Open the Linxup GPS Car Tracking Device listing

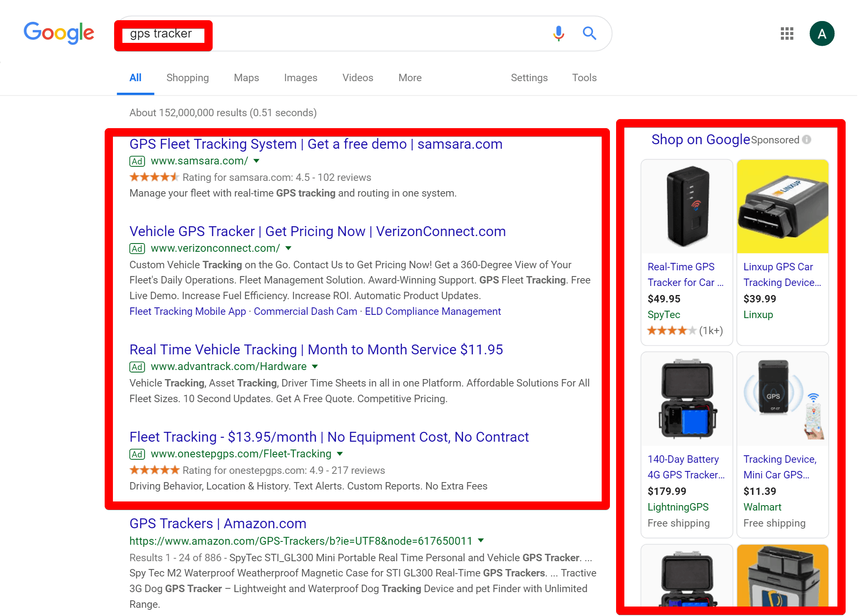tap(782, 274)
